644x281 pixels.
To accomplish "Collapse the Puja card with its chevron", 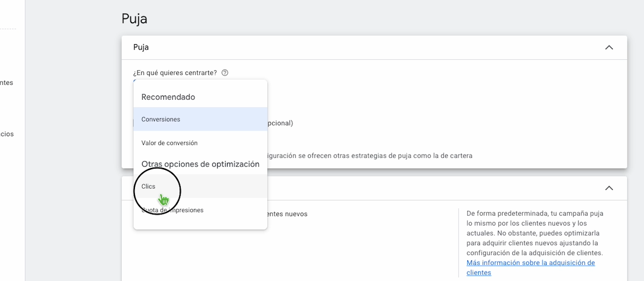I will tap(609, 47).
